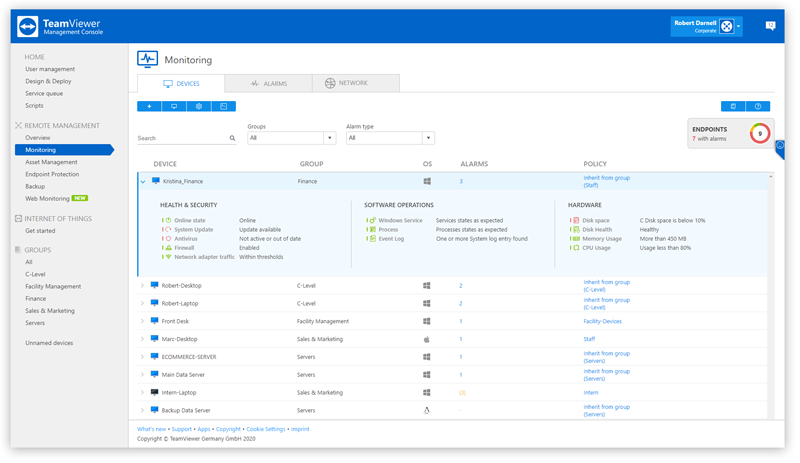The width and height of the screenshot is (800, 463).
Task: Click the Cookie Settings footer link
Action: 266,429
